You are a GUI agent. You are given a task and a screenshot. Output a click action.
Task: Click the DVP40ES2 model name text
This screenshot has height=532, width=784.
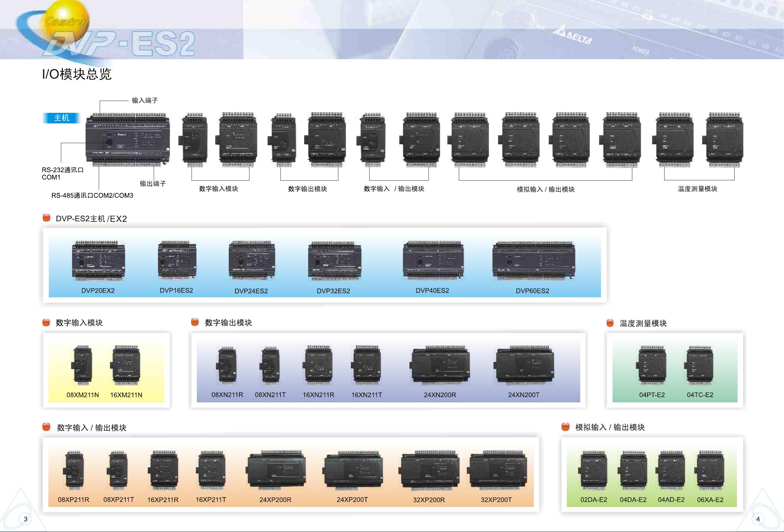click(432, 291)
